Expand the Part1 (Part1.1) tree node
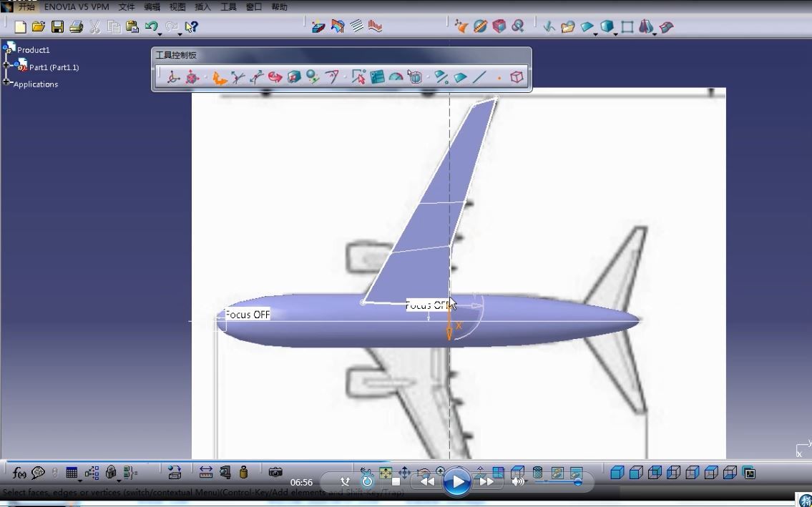 pos(6,65)
